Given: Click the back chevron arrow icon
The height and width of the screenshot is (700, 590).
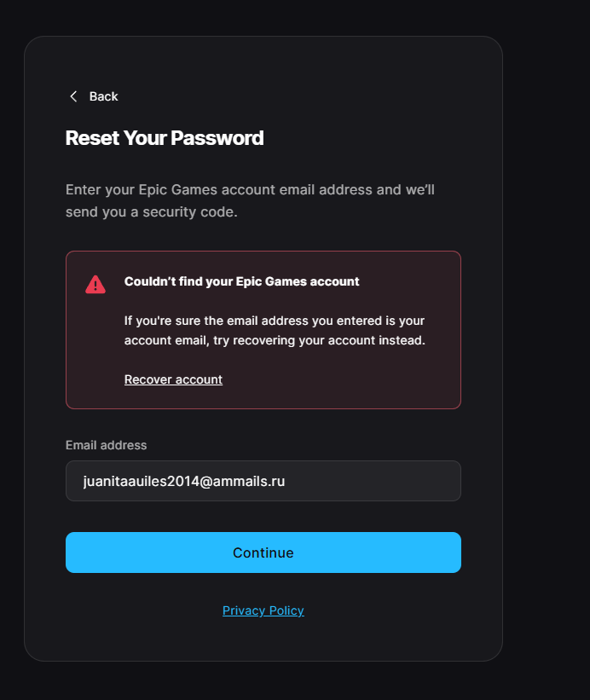Looking at the screenshot, I should (73, 96).
